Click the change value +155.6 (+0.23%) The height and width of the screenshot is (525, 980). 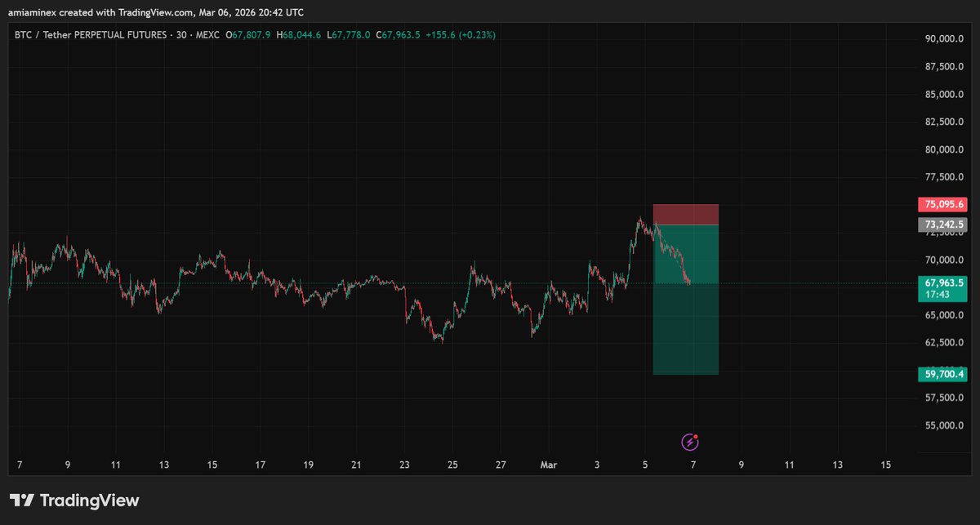(x=461, y=35)
